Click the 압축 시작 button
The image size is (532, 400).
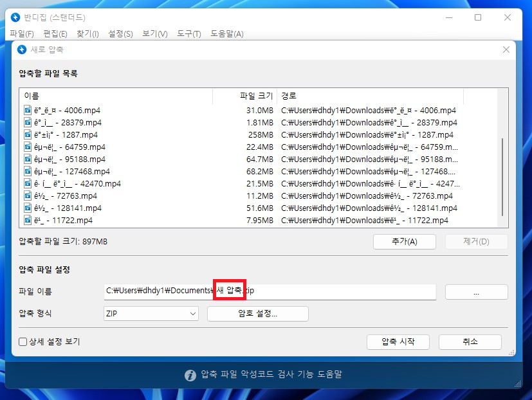[x=398, y=341]
